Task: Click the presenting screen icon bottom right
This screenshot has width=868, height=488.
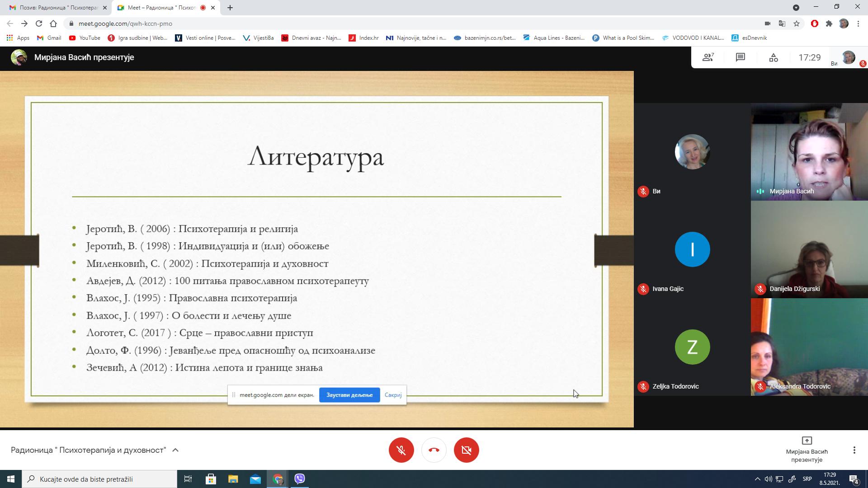Action: click(807, 441)
